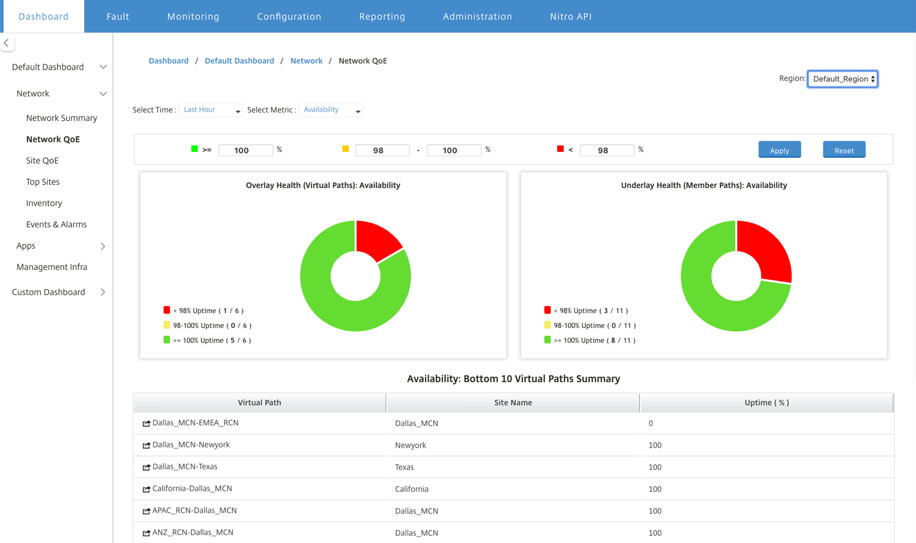Collapse the sidebar with the arrow icon
Image resolution: width=916 pixels, height=543 pixels.
(x=6, y=43)
